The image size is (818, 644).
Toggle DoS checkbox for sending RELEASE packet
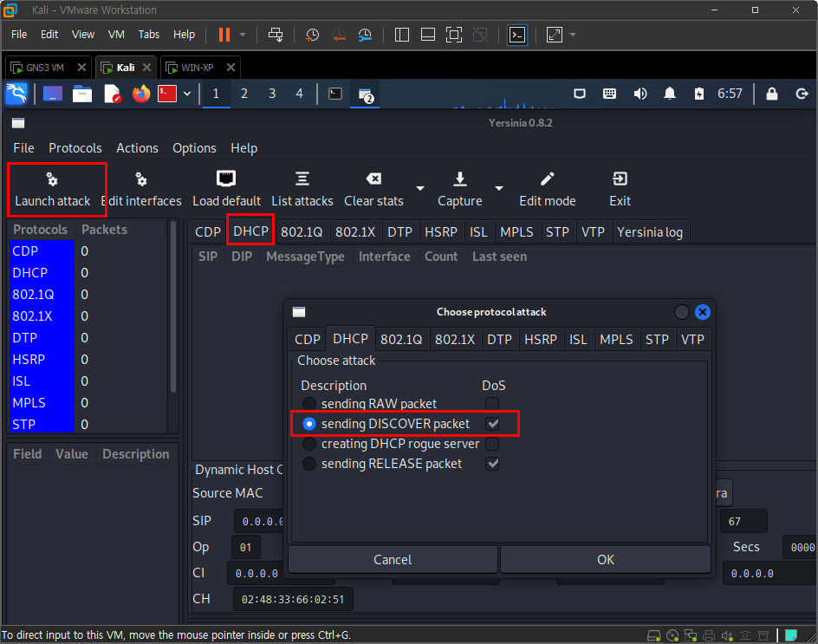tap(492, 464)
